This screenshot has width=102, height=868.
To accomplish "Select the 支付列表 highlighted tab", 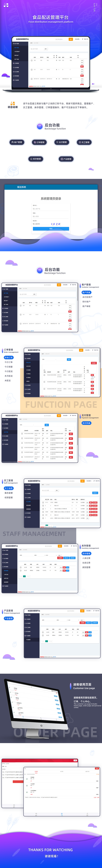I will pyautogui.click(x=87, y=423).
